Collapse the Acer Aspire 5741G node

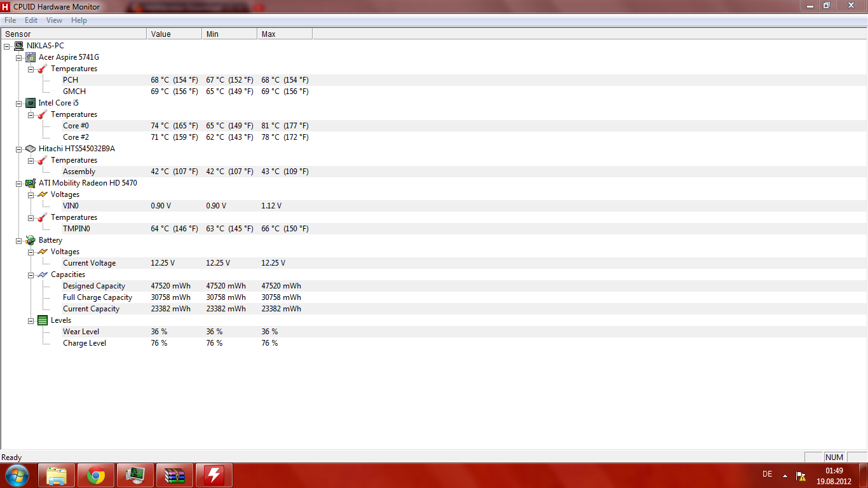[x=19, y=57]
